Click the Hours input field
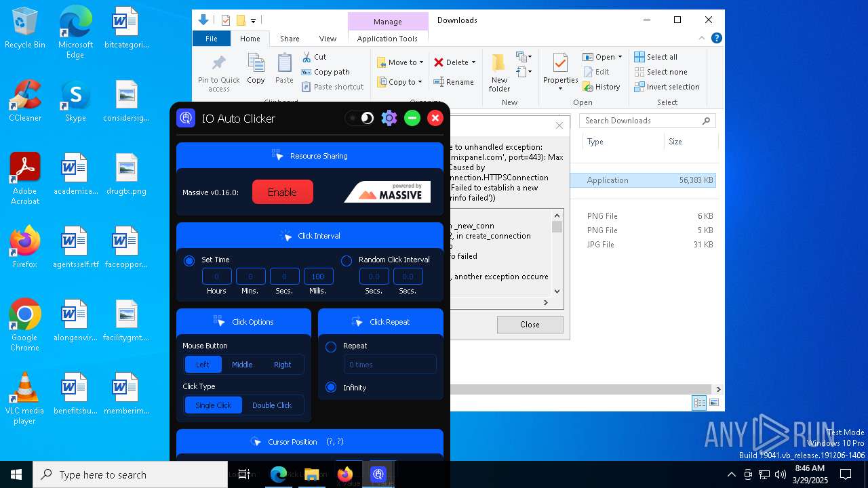This screenshot has width=868, height=488. pos(216,276)
